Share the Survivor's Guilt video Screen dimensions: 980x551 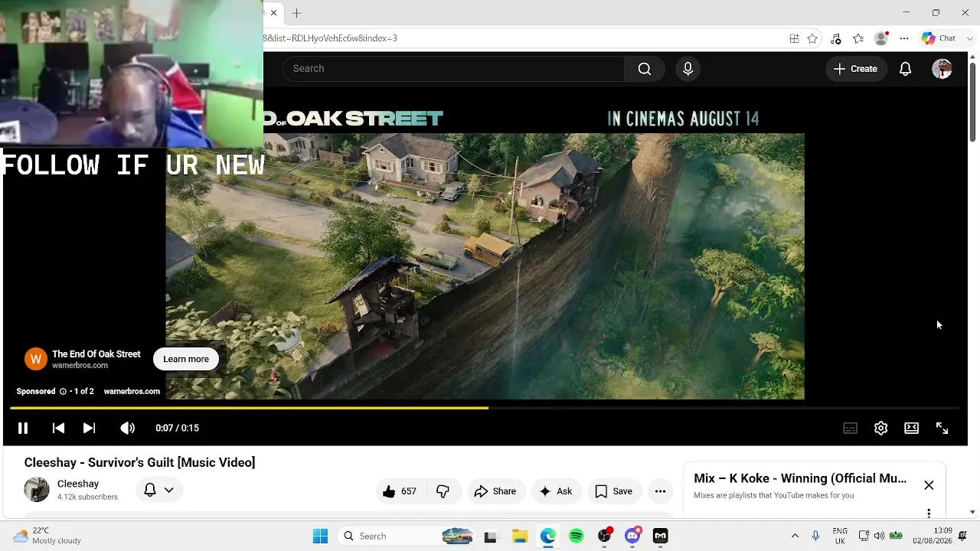[495, 491]
